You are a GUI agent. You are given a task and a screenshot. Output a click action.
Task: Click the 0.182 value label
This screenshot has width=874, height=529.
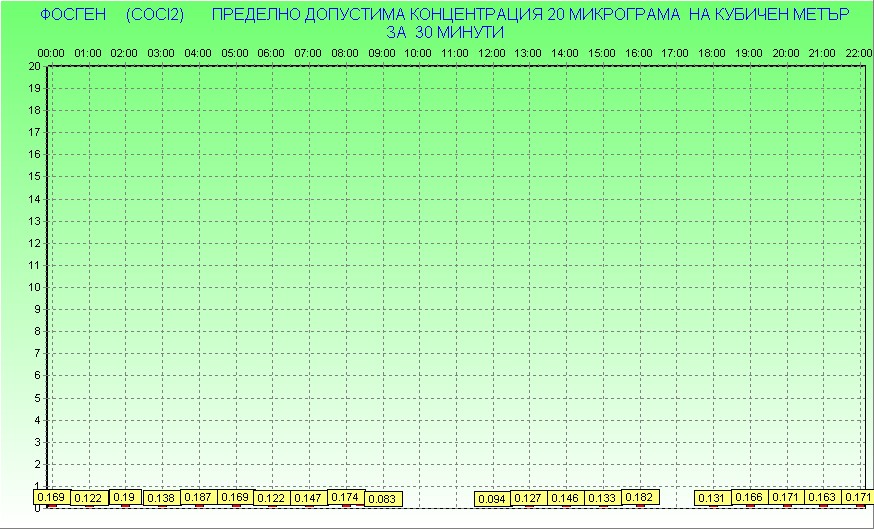[640, 497]
